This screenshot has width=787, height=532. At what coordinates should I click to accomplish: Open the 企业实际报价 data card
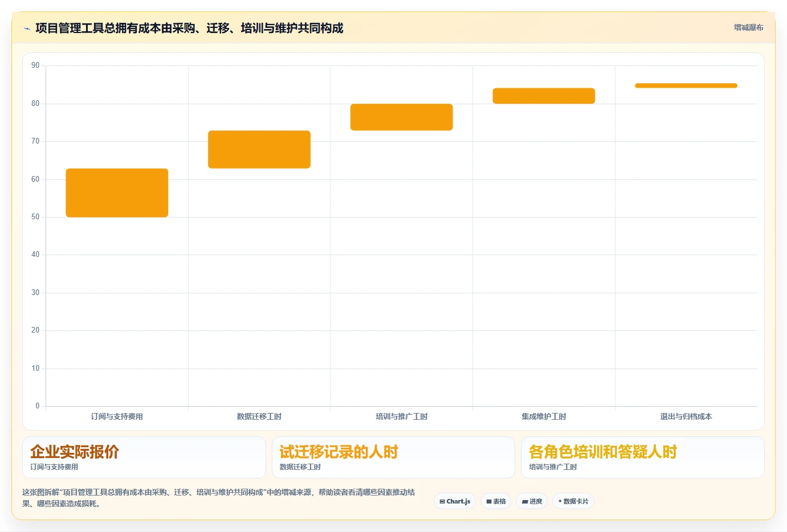(x=144, y=457)
